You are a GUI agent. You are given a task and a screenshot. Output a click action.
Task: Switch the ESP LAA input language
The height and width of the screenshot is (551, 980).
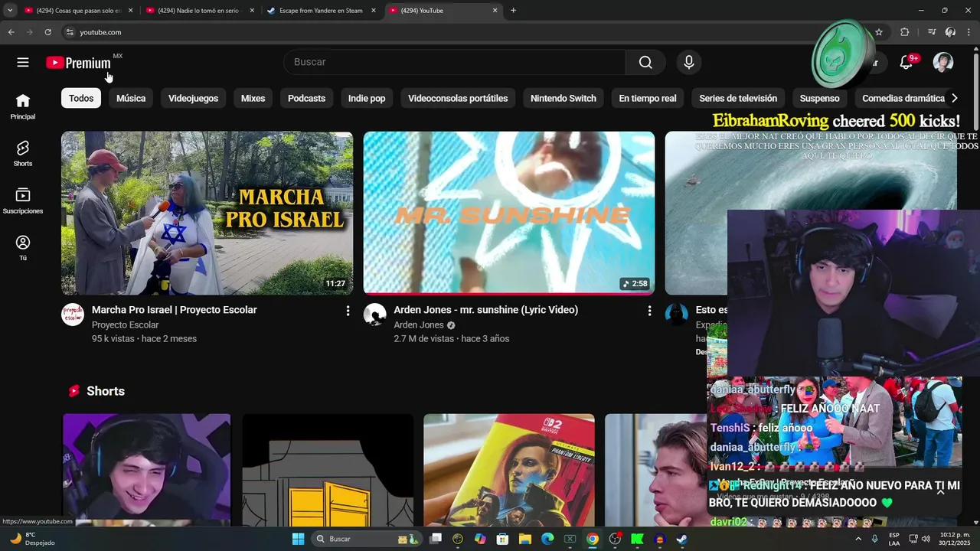(x=894, y=539)
